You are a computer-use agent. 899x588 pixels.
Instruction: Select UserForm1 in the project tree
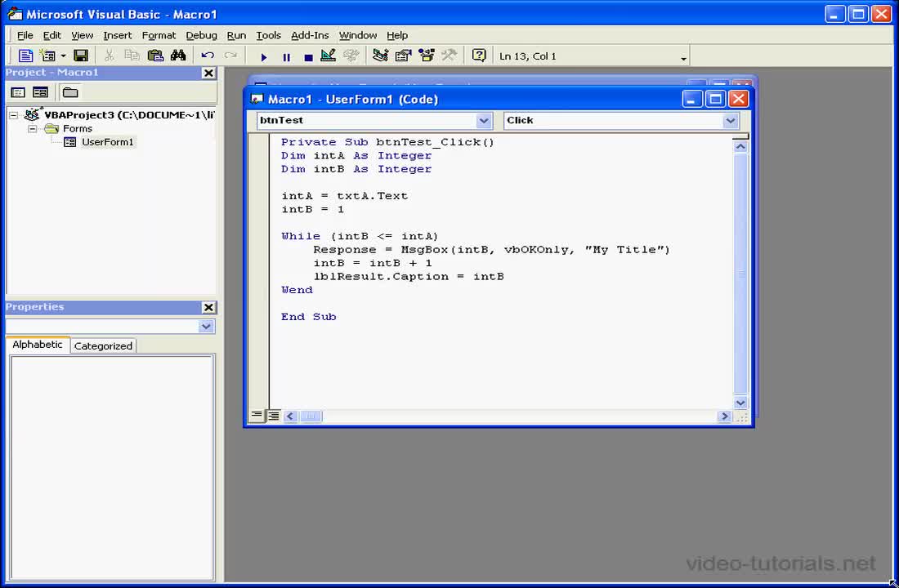pos(105,141)
